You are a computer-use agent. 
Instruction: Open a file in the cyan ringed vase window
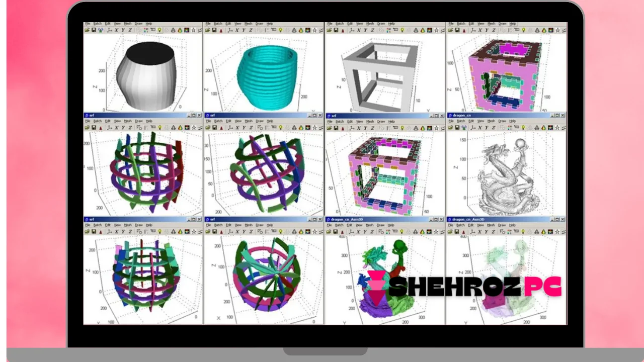click(x=207, y=30)
